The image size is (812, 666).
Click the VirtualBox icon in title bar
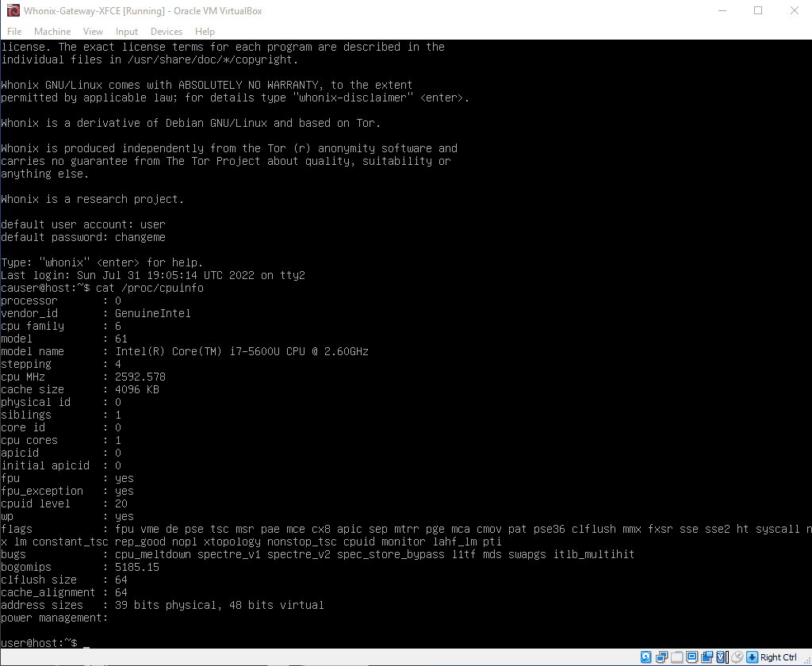tap(13, 10)
